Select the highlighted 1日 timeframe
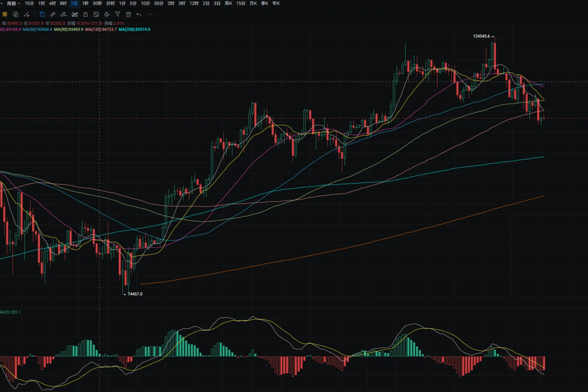Viewport: 588px width, 392px height. click(x=74, y=3)
